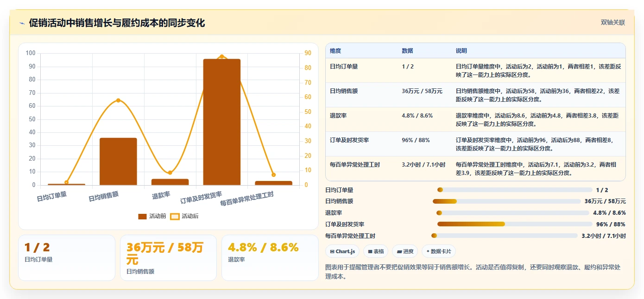The width and height of the screenshot is (644, 299).
Task: Click the chart title 促销活动中销售增长与履约成本的同步变化
Action: click(x=117, y=23)
